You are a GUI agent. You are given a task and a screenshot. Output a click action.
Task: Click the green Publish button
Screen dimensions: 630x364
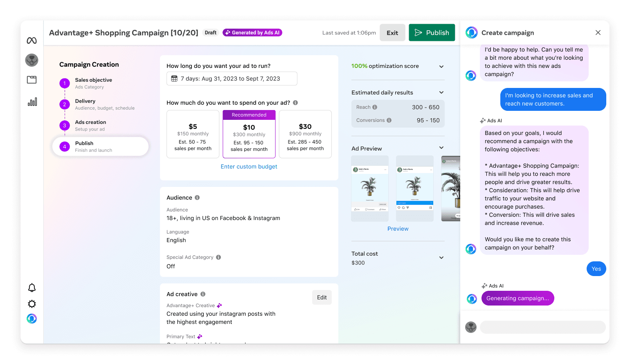point(432,33)
